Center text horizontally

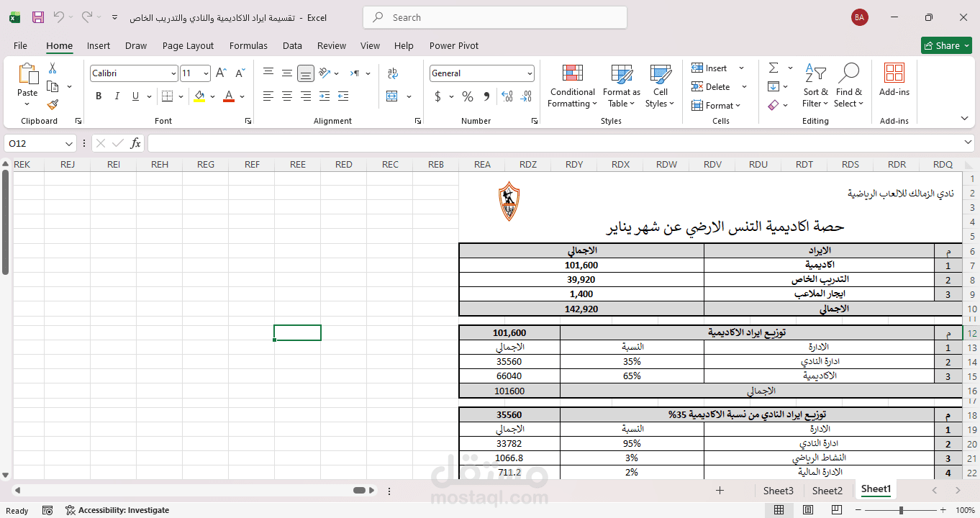[287, 96]
